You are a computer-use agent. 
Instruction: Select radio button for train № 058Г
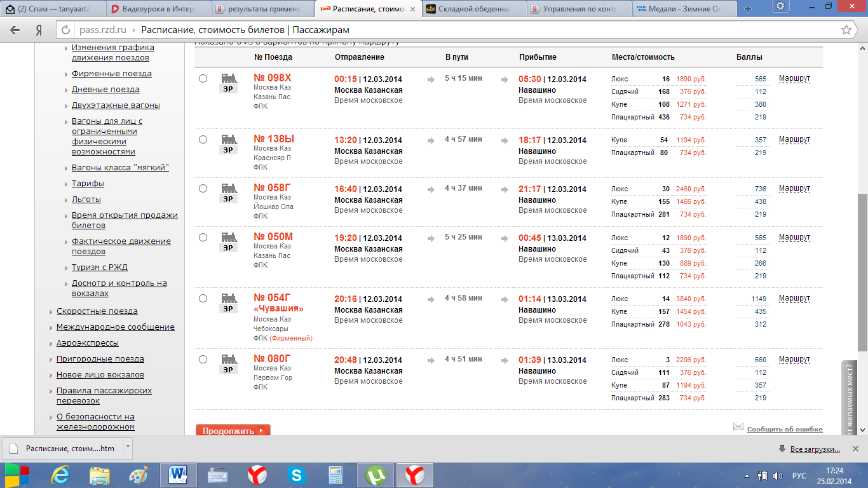203,189
